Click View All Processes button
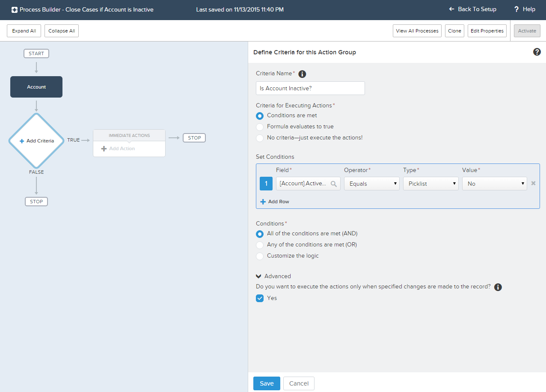 pyautogui.click(x=417, y=31)
